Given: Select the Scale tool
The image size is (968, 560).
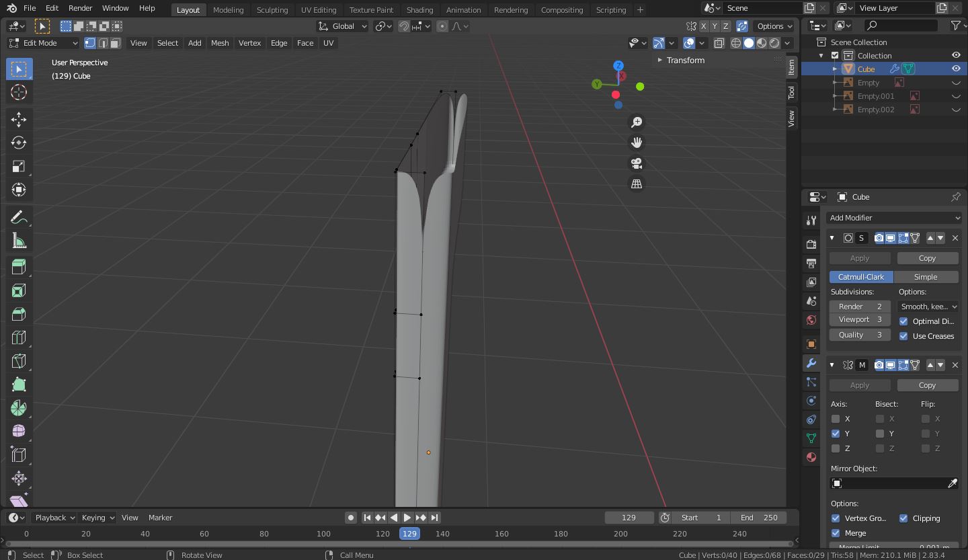Looking at the screenshot, I should [19, 166].
